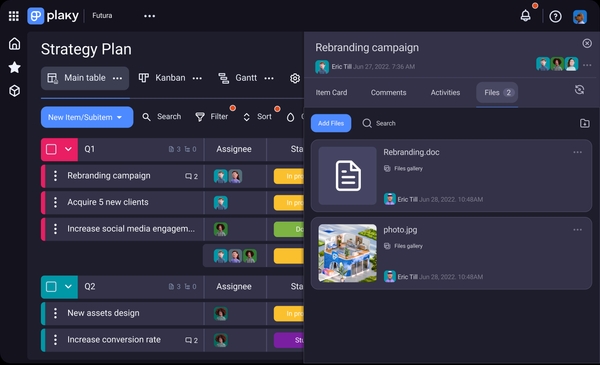600x365 pixels.
Task: Click the Plaky logo
Action: coord(53,16)
